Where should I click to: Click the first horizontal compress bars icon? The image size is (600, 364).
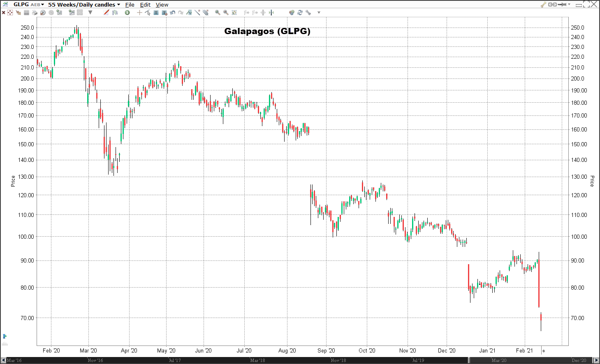point(247,12)
